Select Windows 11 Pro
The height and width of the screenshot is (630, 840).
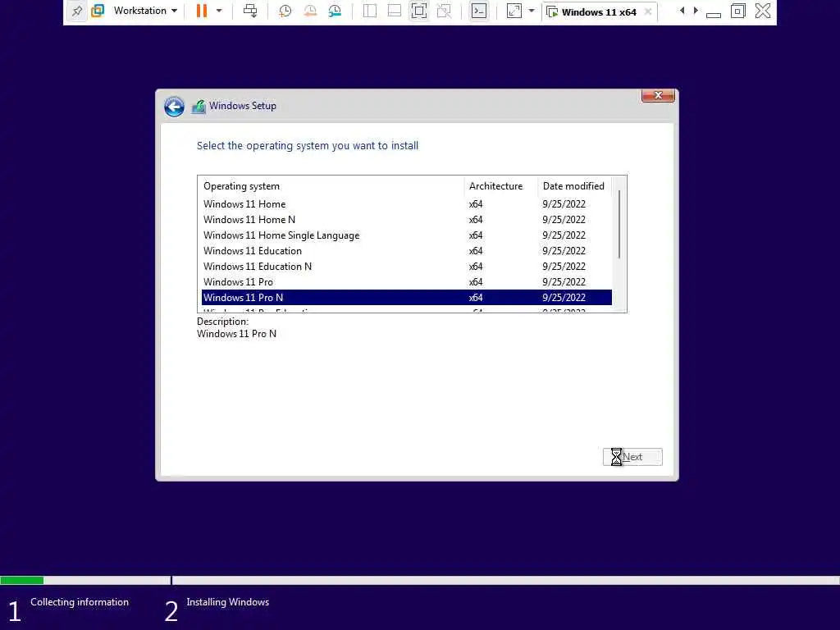[407, 282]
